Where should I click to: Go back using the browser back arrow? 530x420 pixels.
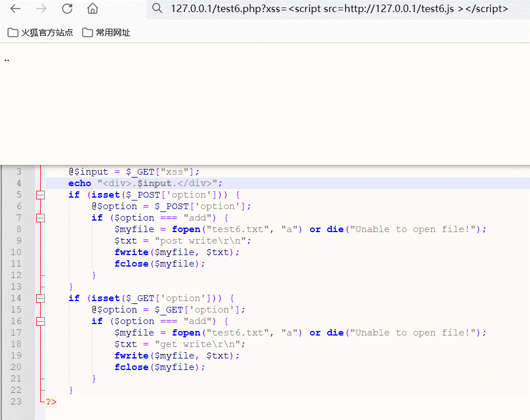[16, 9]
